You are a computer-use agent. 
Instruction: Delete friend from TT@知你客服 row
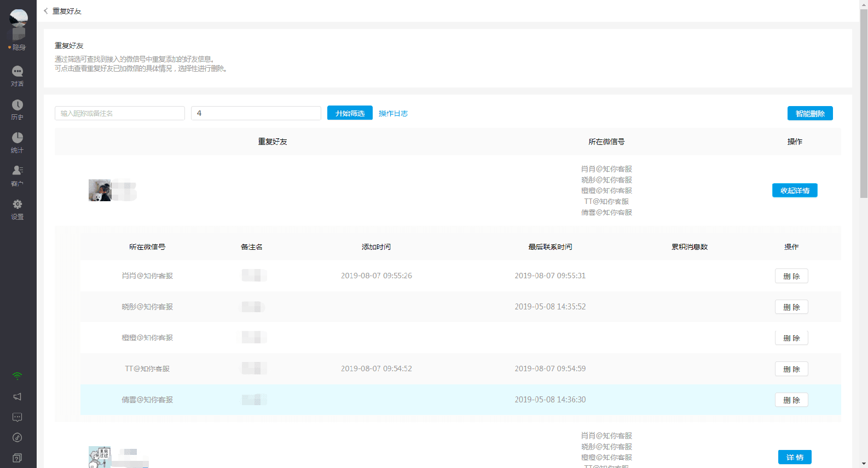click(791, 369)
